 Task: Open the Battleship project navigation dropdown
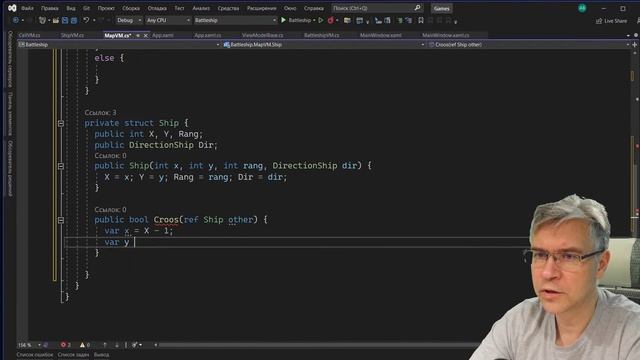pos(119,44)
